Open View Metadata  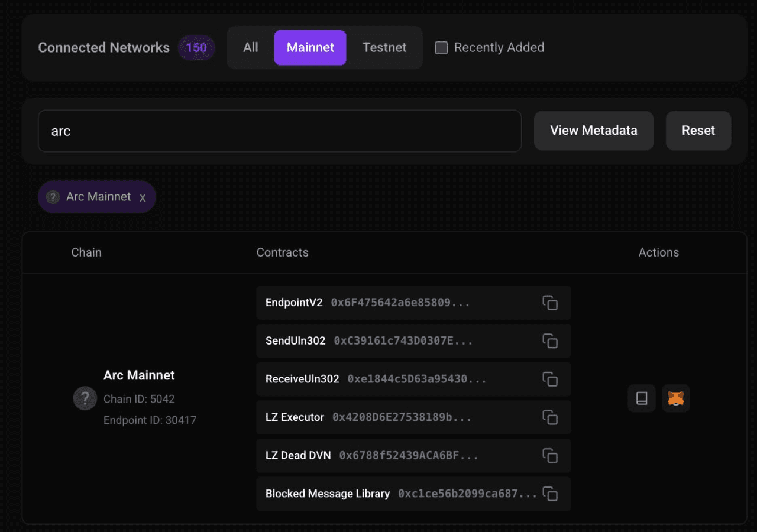tap(594, 131)
